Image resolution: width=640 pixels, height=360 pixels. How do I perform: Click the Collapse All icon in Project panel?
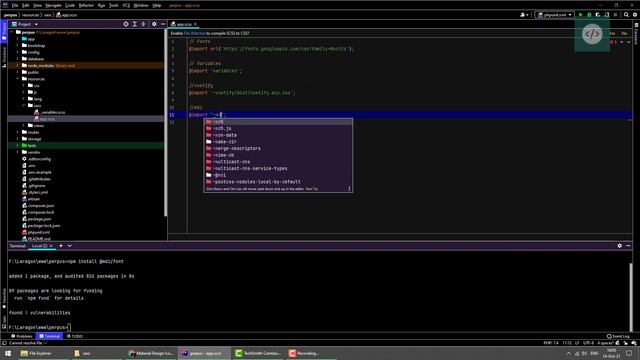click(143, 24)
